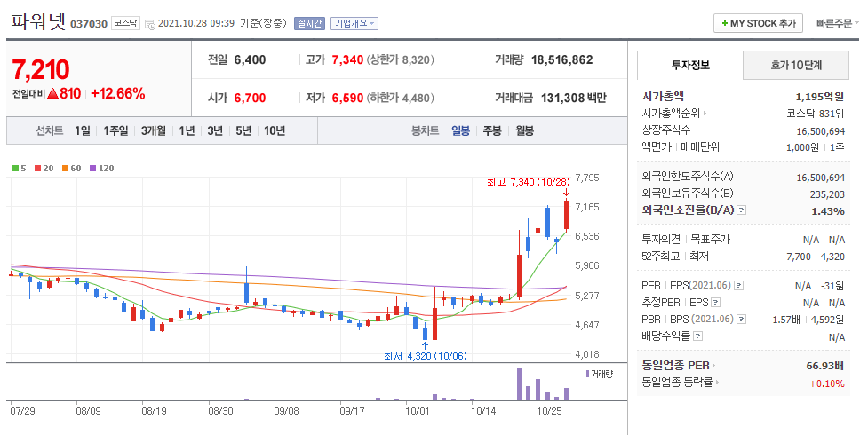Open 동일업종 등락률 link
868x435 pixels.
pyautogui.click(x=680, y=383)
